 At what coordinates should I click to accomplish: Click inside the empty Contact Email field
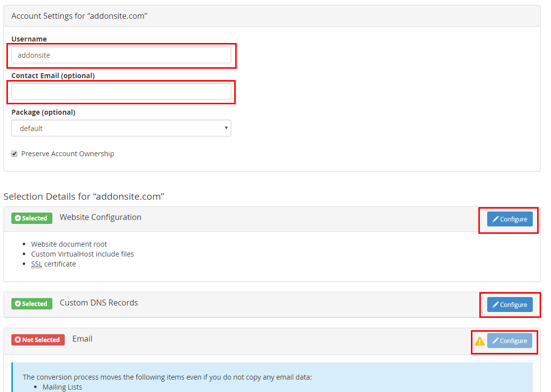(x=121, y=91)
